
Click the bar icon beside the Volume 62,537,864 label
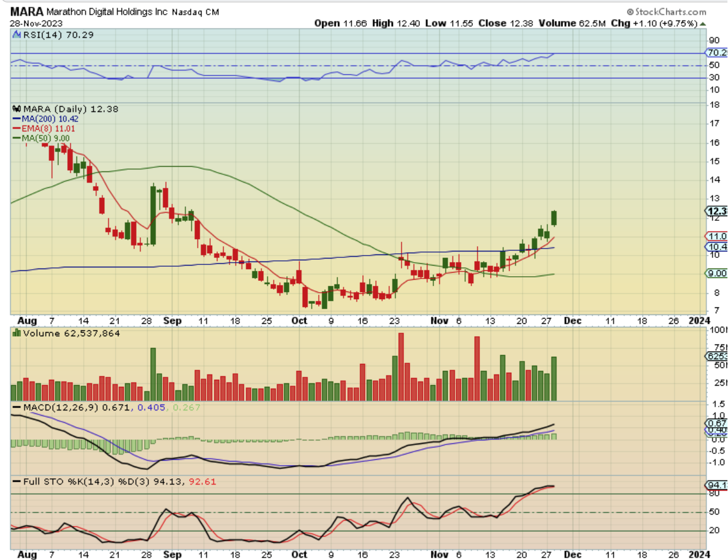coord(16,333)
